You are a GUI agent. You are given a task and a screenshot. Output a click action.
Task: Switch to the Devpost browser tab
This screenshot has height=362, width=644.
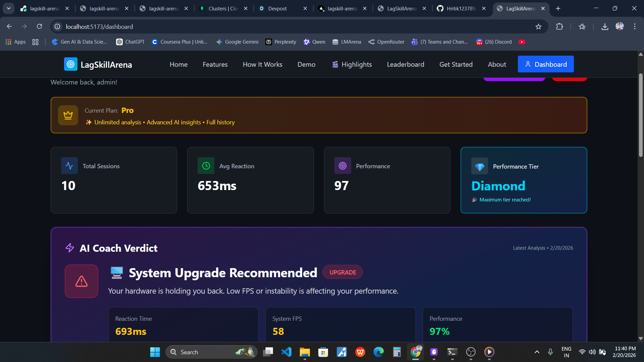[277, 8]
